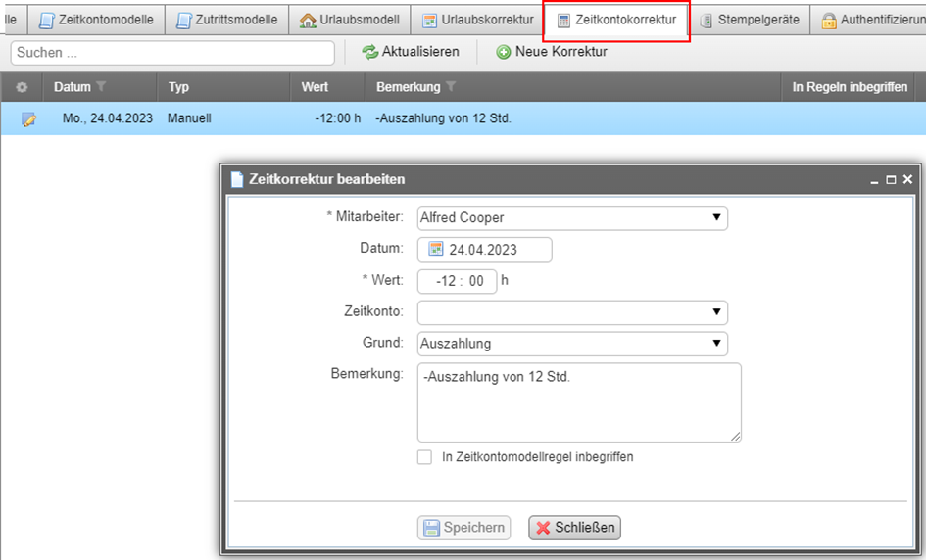The height and width of the screenshot is (560, 926).
Task: Click into the Bemerkung text area
Action: [x=578, y=402]
